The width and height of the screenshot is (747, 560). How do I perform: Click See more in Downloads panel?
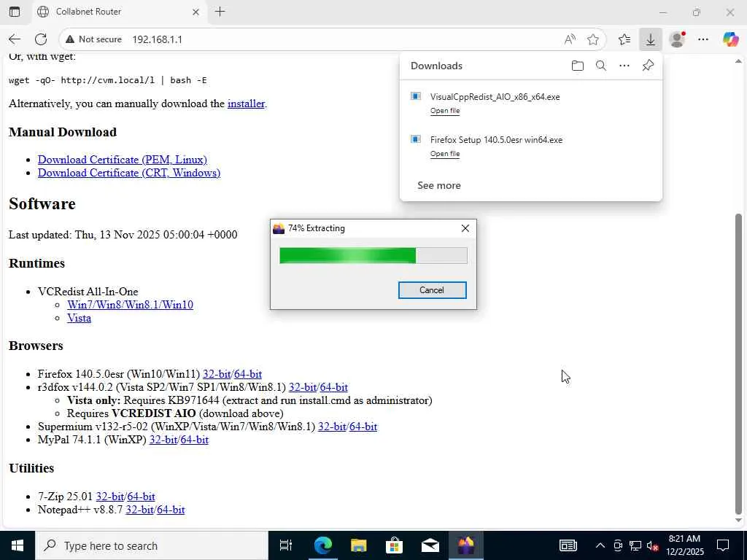(438, 185)
